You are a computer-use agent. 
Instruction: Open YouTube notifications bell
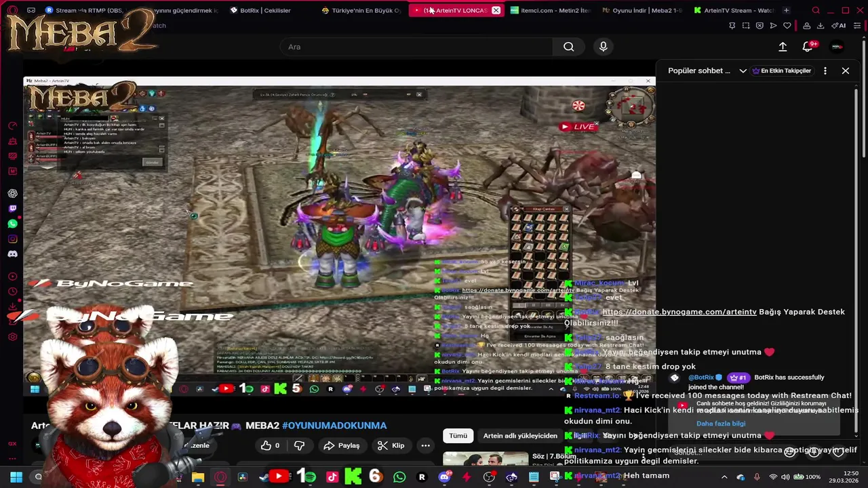point(808,47)
